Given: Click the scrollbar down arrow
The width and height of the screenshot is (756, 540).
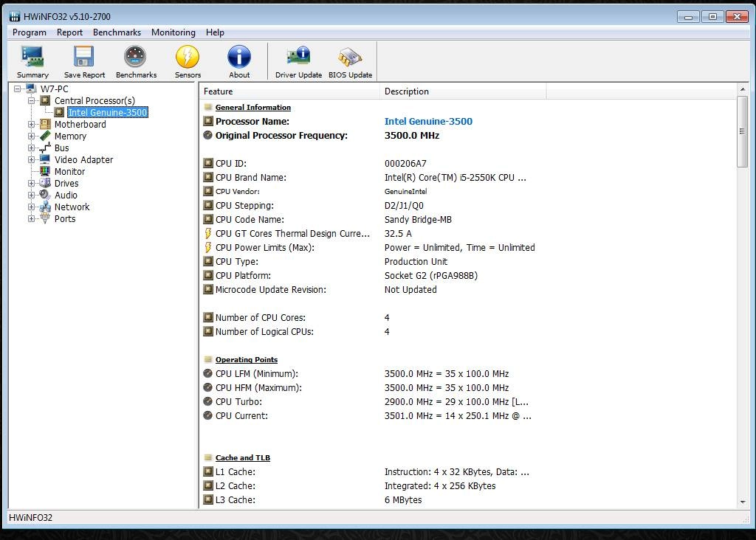Looking at the screenshot, I should click(742, 502).
